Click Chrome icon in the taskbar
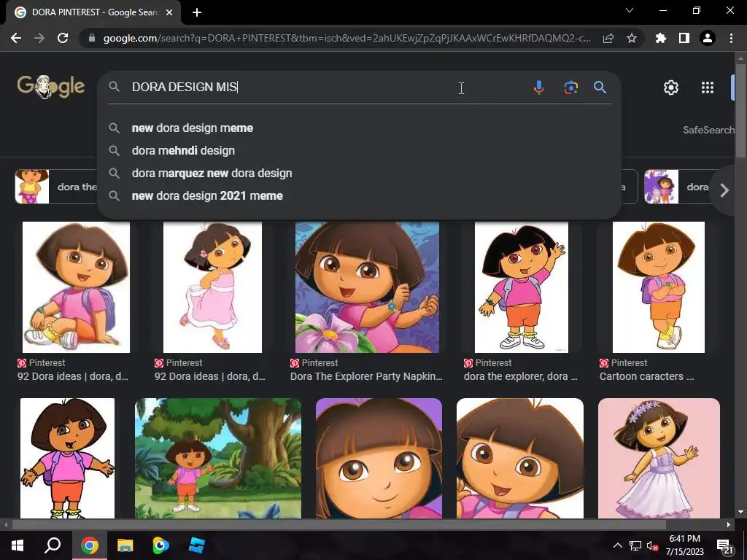The height and width of the screenshot is (560, 747). 90,545
